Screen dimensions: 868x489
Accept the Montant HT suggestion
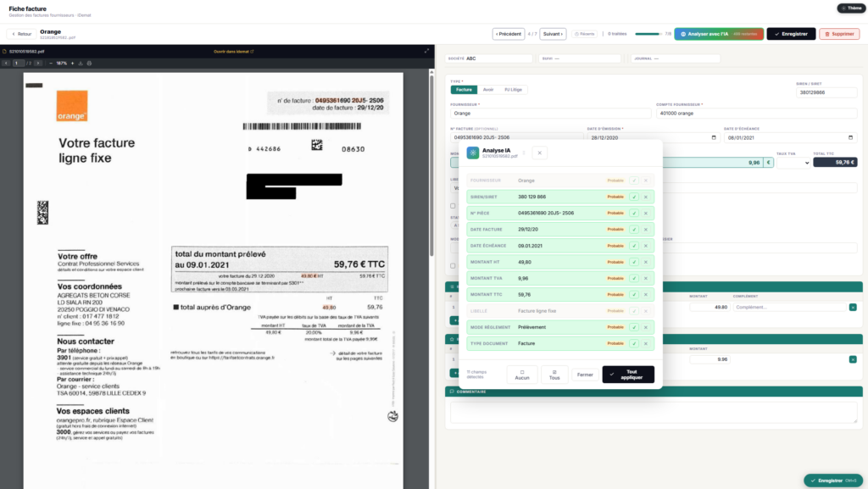pos(634,262)
